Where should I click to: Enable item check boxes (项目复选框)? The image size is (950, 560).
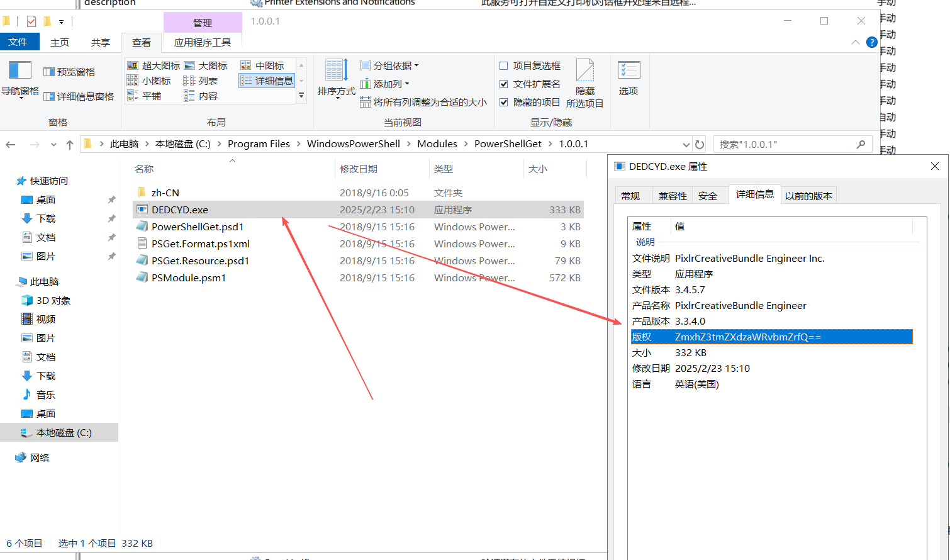coord(530,65)
